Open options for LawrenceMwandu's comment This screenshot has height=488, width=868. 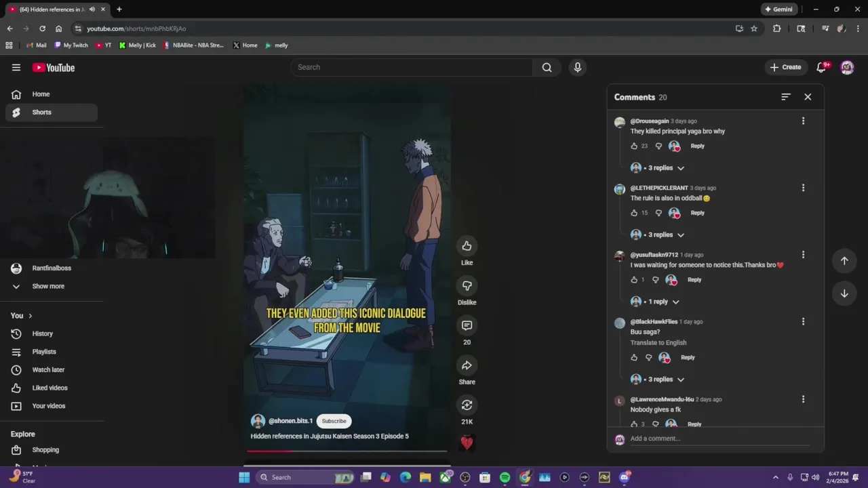803,399
